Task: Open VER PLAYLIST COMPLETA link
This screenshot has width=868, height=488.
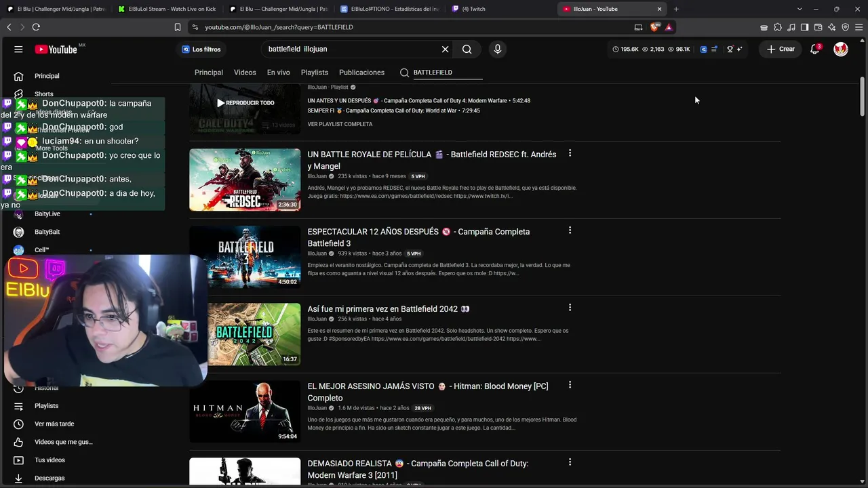Action: (x=340, y=125)
